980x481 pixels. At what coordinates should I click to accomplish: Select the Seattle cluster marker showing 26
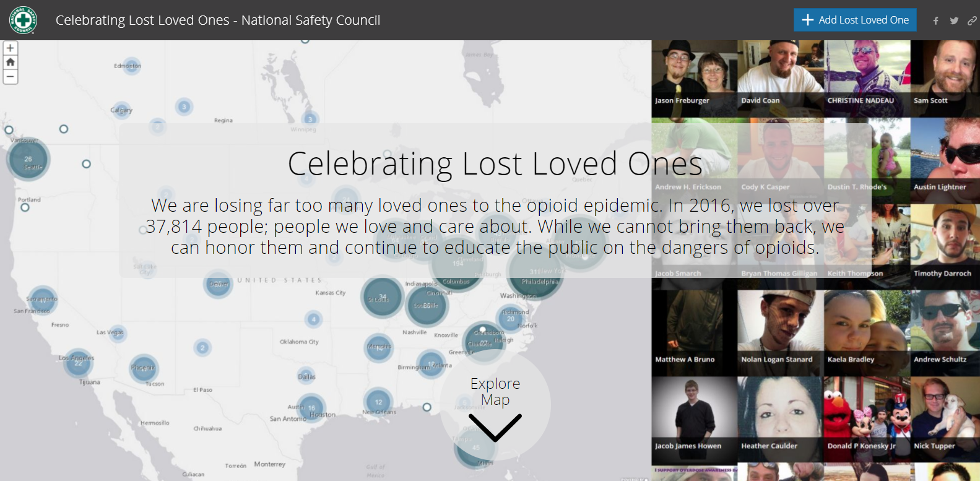[x=28, y=159]
